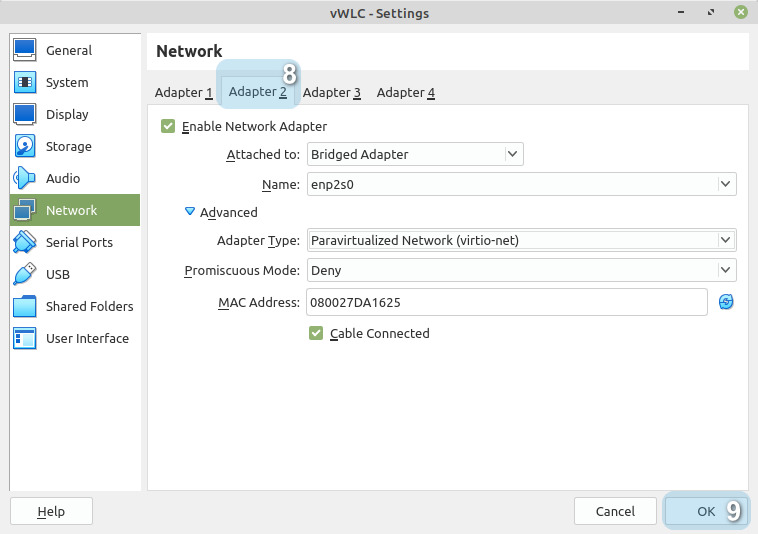Open the Promiscuous Mode dropdown
The image size is (758, 534).
[521, 270]
